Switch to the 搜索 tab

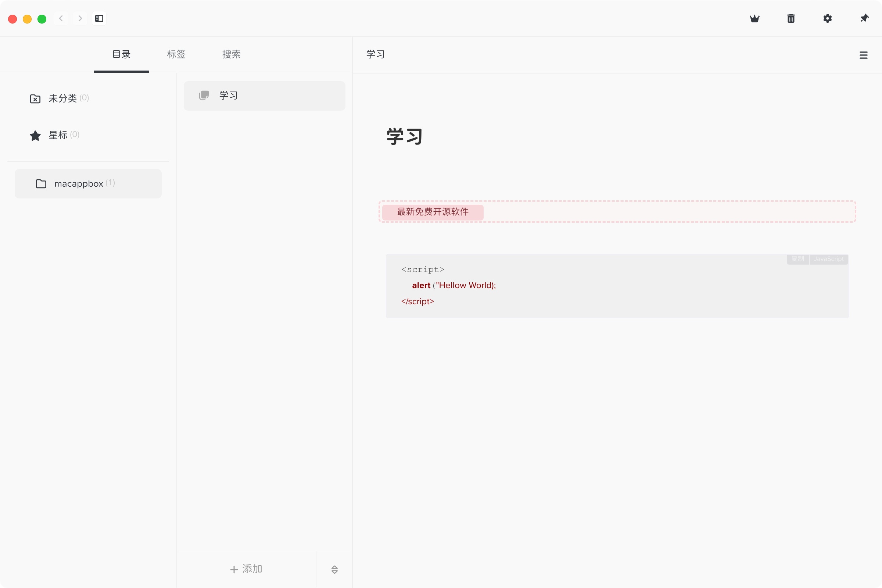pos(232,54)
